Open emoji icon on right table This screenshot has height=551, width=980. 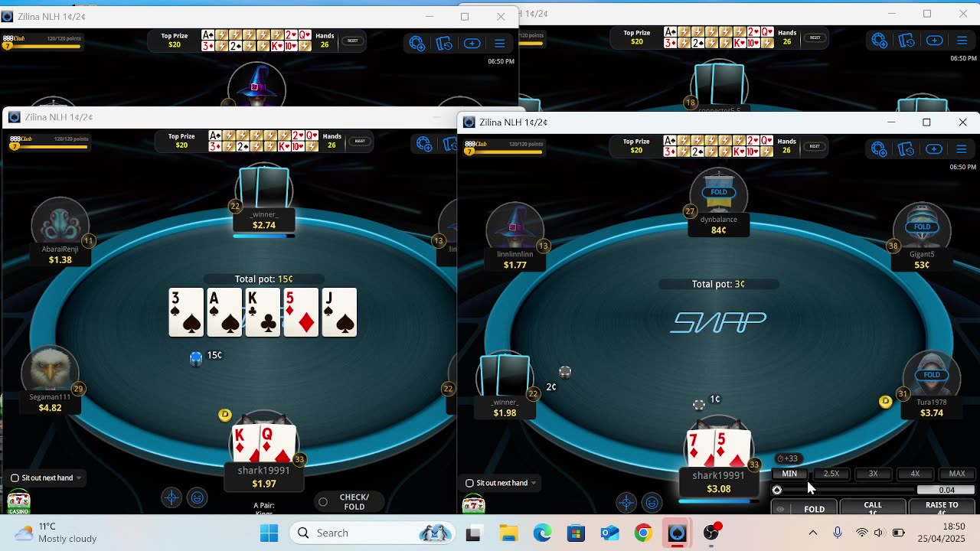click(652, 503)
